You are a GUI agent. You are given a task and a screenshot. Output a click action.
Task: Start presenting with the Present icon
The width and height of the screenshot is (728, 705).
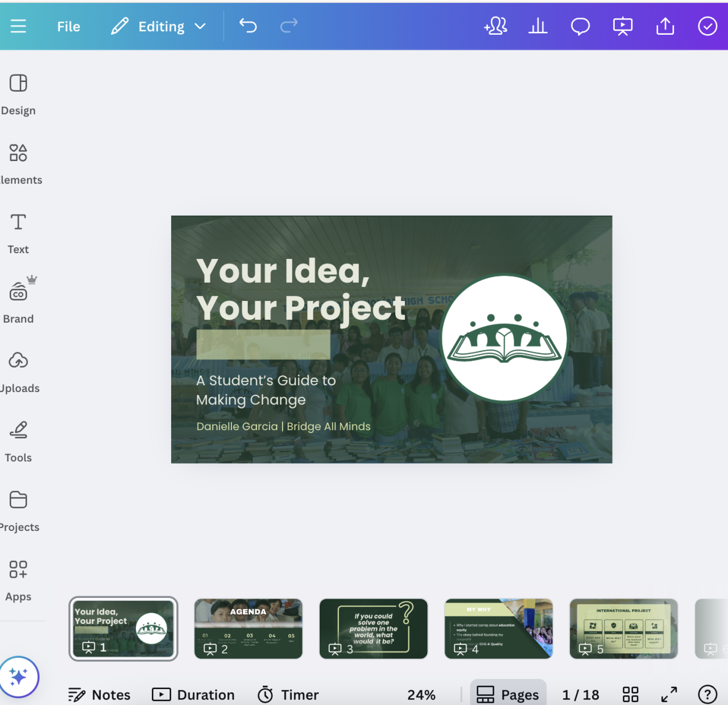click(623, 26)
